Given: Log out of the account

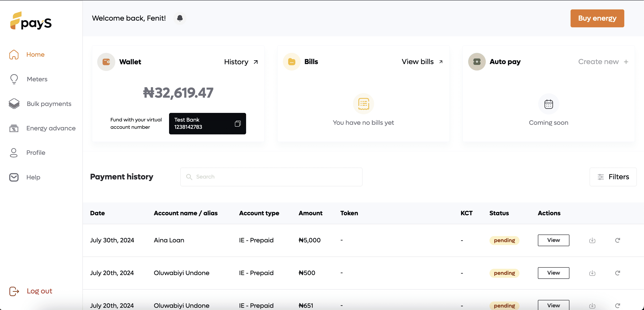Looking at the screenshot, I should tap(39, 291).
